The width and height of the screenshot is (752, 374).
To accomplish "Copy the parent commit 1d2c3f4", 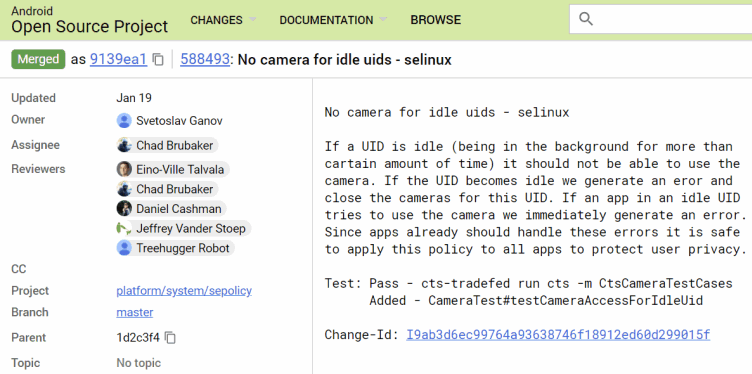I will coord(170,338).
